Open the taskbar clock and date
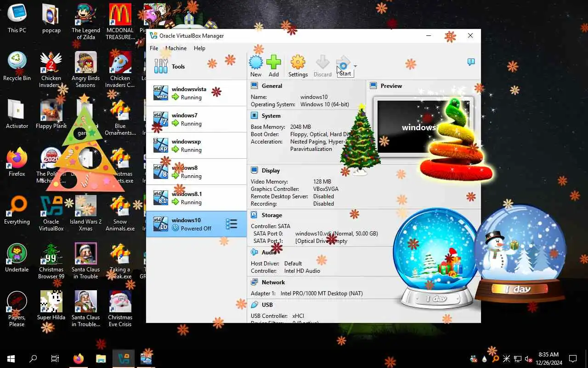The image size is (588, 368). [x=548, y=359]
